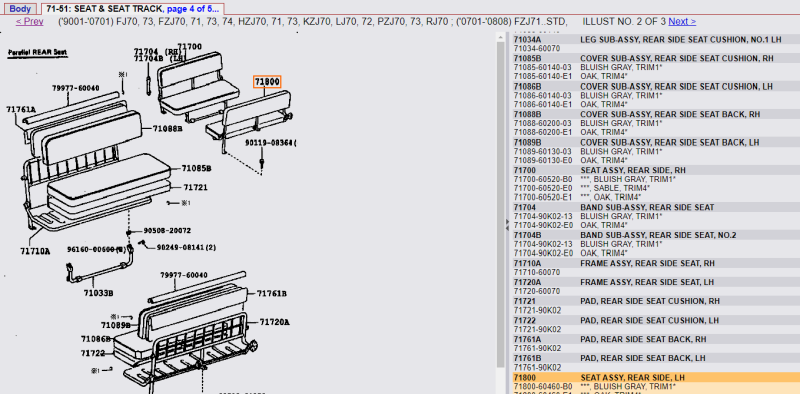This screenshot has width=800, height=394.
Task: Click the 71700 label in the diagram
Action: coord(189,47)
